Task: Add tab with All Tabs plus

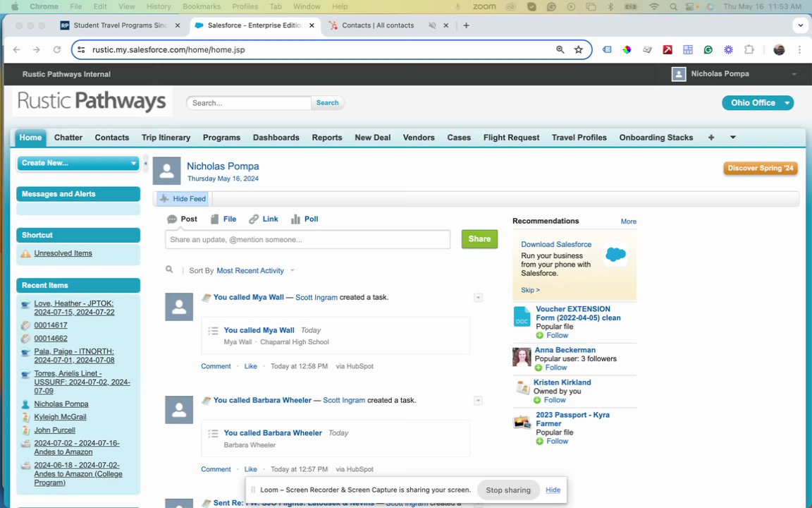Action: pos(711,138)
